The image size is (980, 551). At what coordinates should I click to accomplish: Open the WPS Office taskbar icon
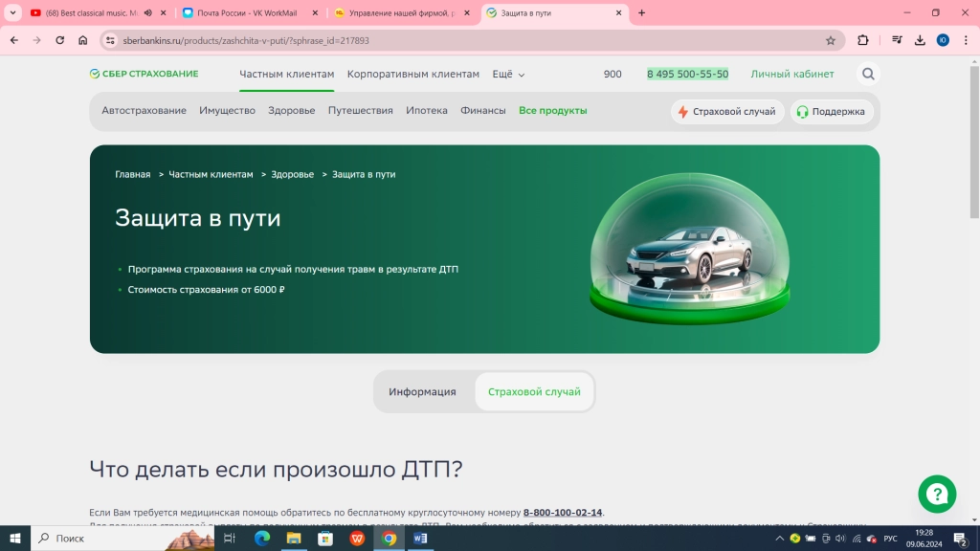click(x=358, y=538)
